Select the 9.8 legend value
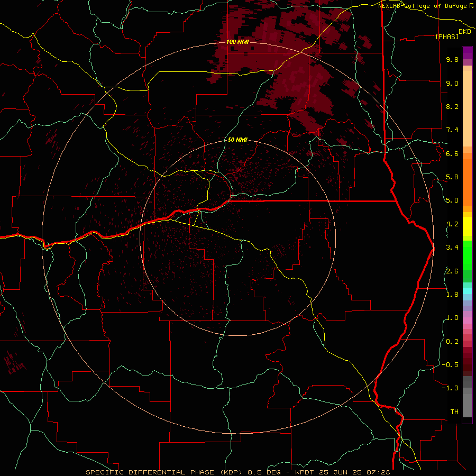 coord(452,59)
